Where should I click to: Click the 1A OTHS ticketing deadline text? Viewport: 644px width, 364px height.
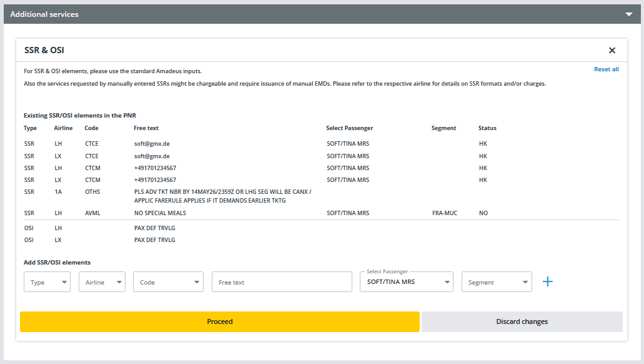click(222, 196)
